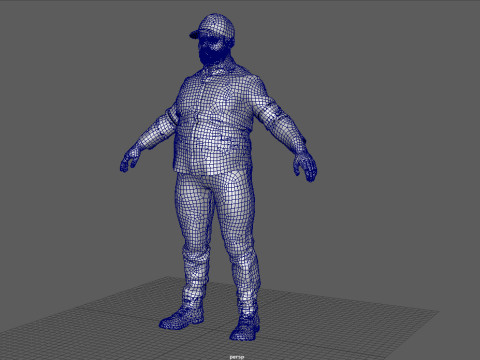Image resolution: width=480 pixels, height=360 pixels.
Task: Select the wireframe character's cap
Action: click(x=213, y=26)
